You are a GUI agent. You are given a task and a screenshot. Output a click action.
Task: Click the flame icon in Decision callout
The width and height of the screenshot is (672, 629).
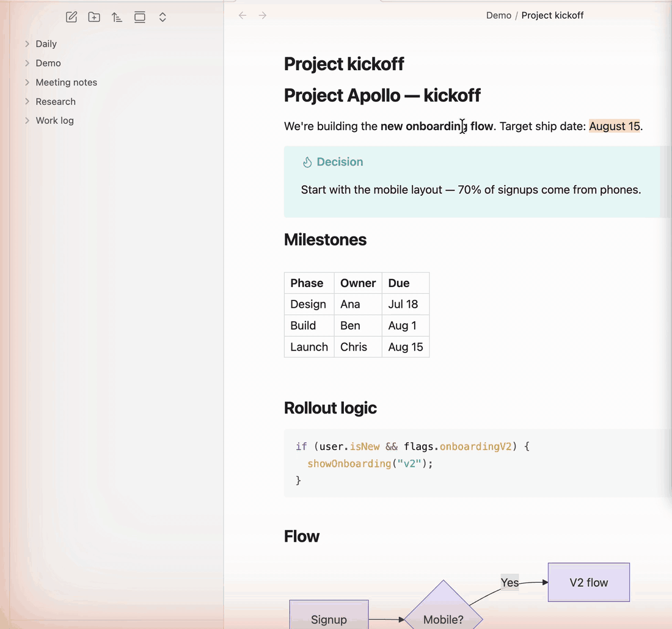[x=307, y=162]
